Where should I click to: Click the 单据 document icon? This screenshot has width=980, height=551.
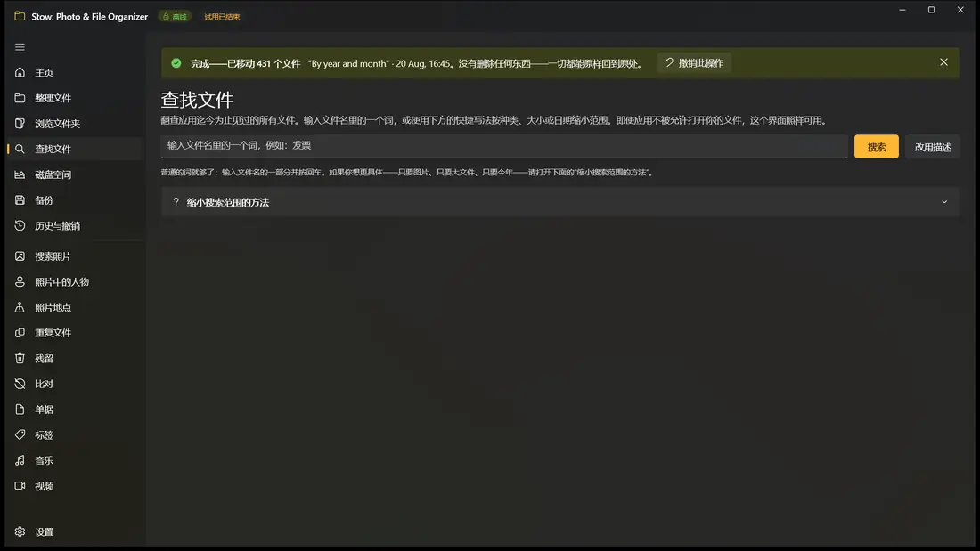(x=20, y=409)
